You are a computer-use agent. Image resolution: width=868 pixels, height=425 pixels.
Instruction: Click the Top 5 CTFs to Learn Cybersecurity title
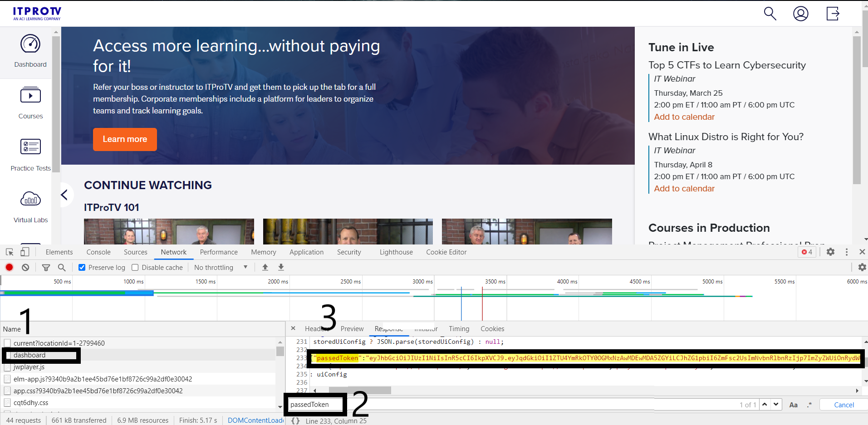(x=727, y=65)
